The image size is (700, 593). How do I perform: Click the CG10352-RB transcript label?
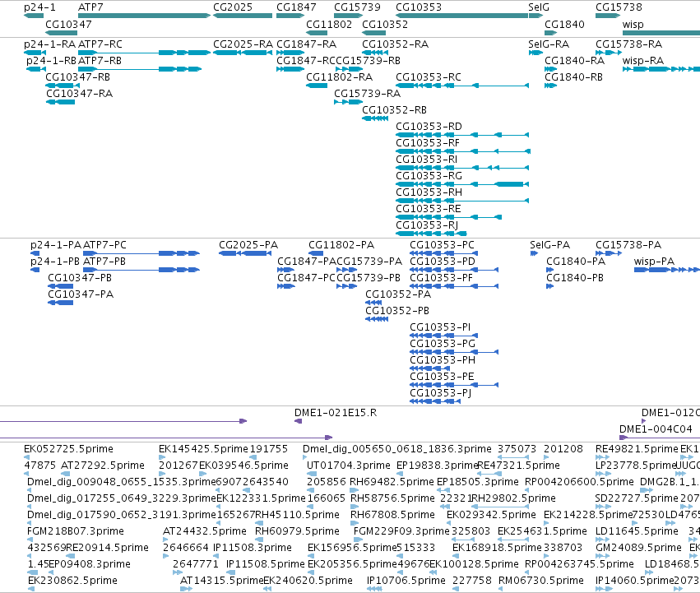(x=394, y=110)
